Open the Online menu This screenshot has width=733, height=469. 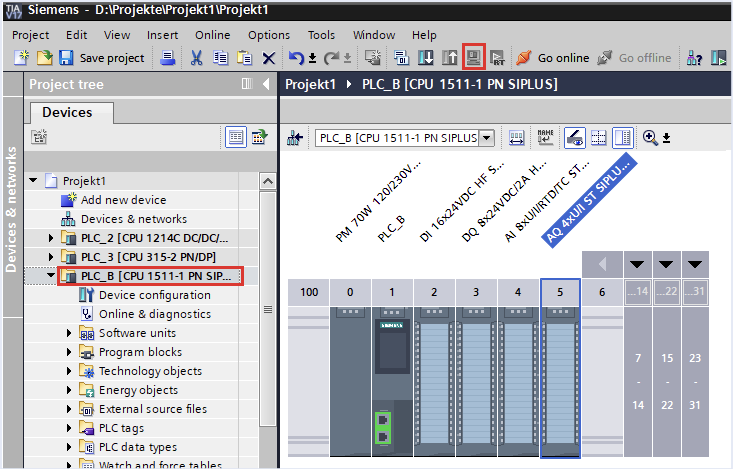tap(212, 35)
